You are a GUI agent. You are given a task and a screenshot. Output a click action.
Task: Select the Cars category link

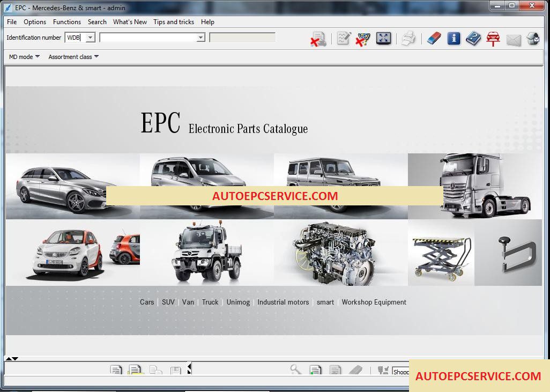(147, 302)
